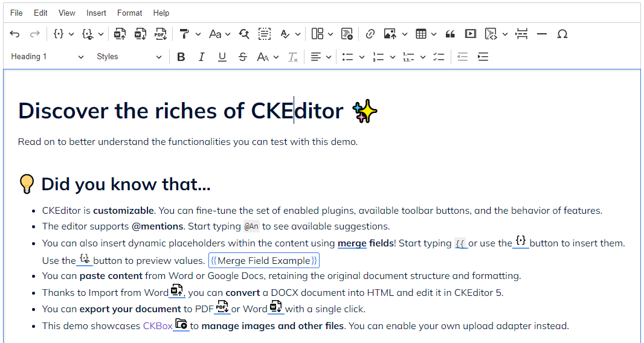The width and height of the screenshot is (644, 343).
Task: Open the Insert menu
Action: click(x=96, y=13)
